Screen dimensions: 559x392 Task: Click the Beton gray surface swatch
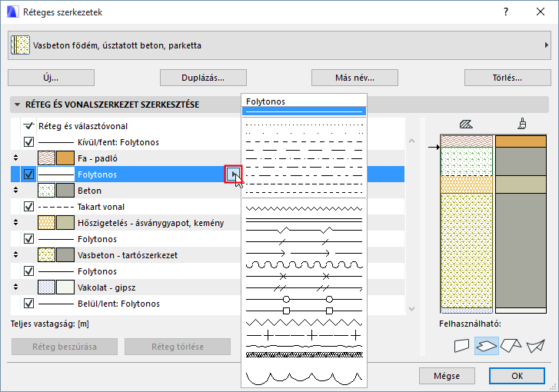pos(65,191)
